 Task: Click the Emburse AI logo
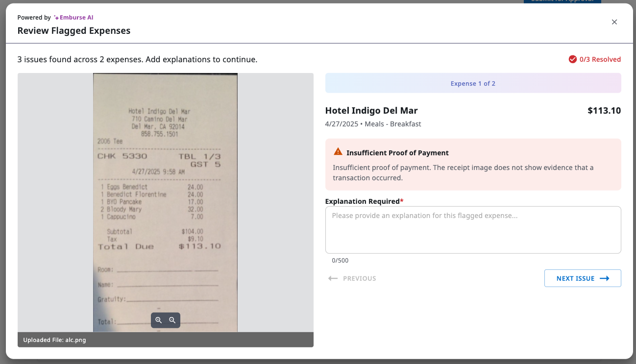pyautogui.click(x=73, y=18)
